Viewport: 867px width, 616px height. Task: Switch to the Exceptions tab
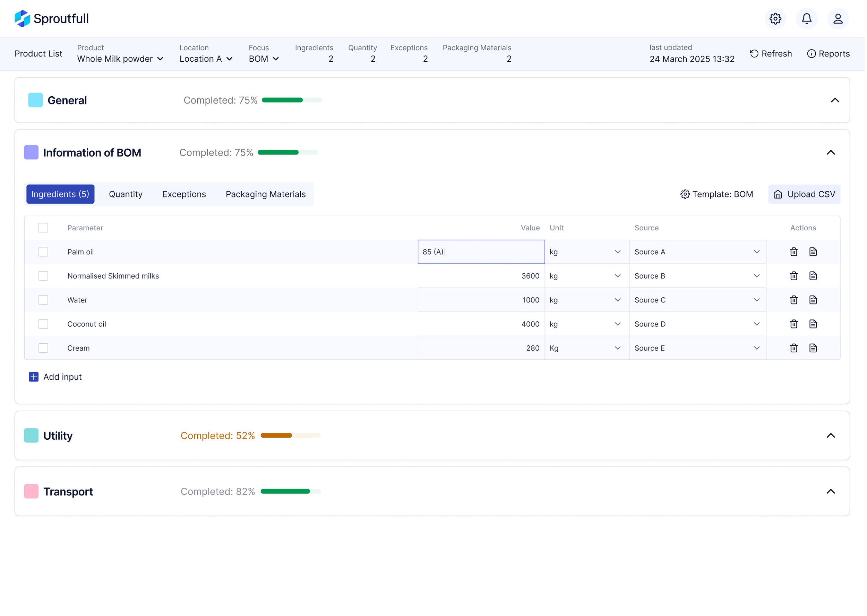184,195
